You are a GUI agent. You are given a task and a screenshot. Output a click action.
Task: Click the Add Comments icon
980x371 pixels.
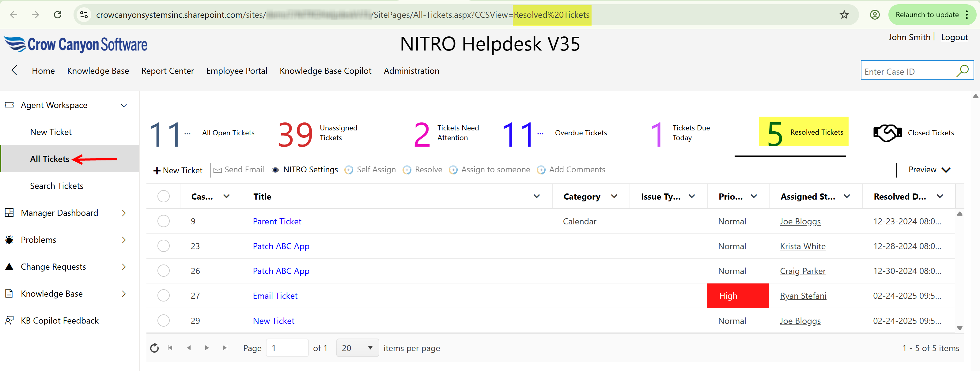pyautogui.click(x=541, y=170)
